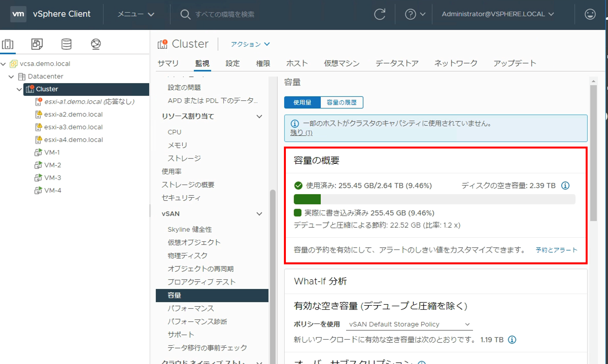Open the Storage inventory view icon

tap(66, 44)
